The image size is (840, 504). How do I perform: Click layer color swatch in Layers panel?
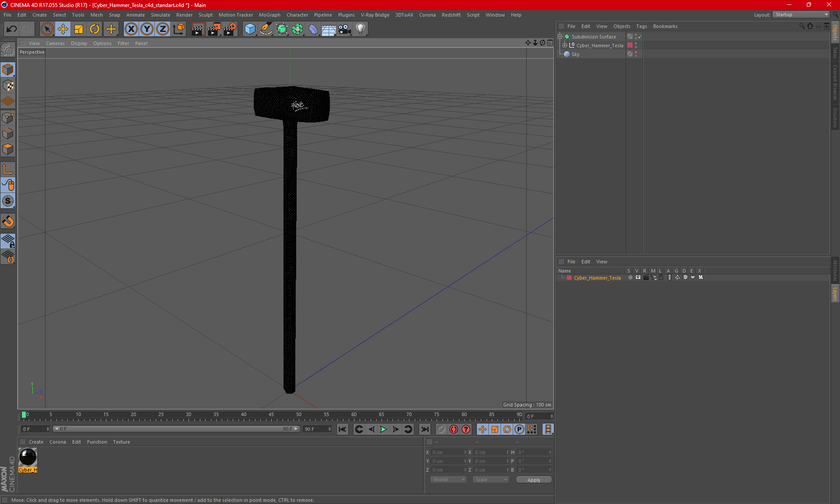(x=569, y=278)
